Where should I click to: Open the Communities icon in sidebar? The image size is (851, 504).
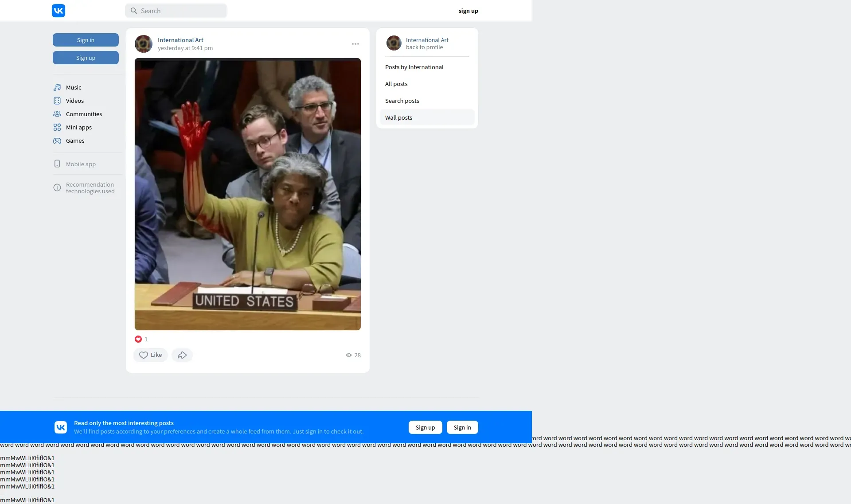point(57,114)
